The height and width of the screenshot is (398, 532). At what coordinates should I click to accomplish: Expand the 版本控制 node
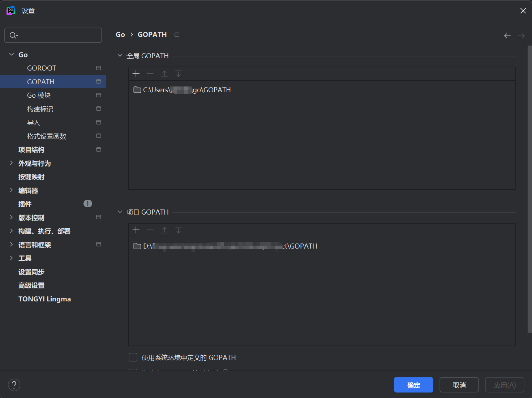pos(12,217)
